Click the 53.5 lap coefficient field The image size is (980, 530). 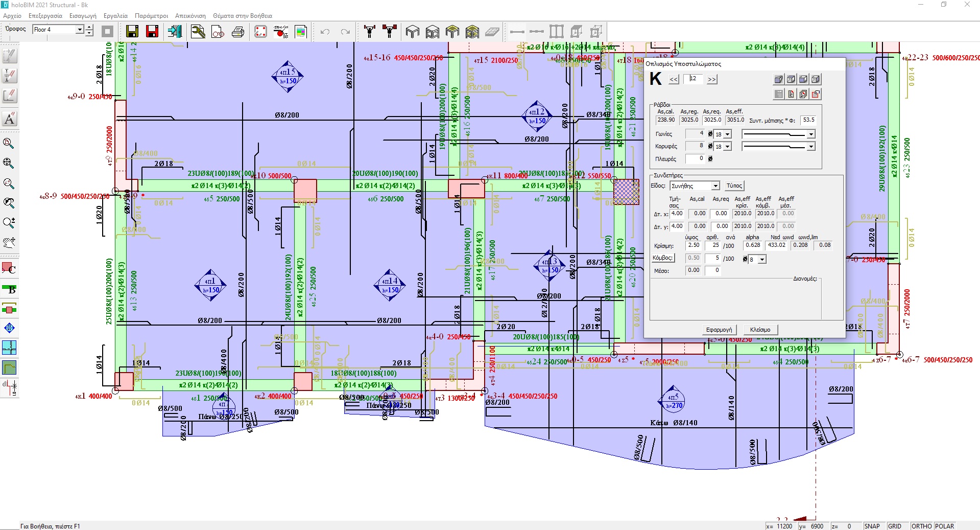coord(808,120)
